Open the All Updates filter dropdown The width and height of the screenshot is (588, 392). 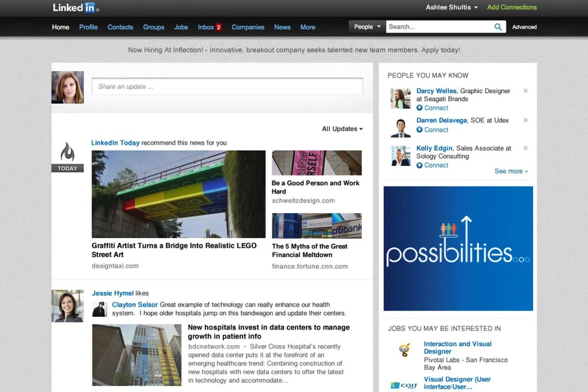tap(343, 129)
